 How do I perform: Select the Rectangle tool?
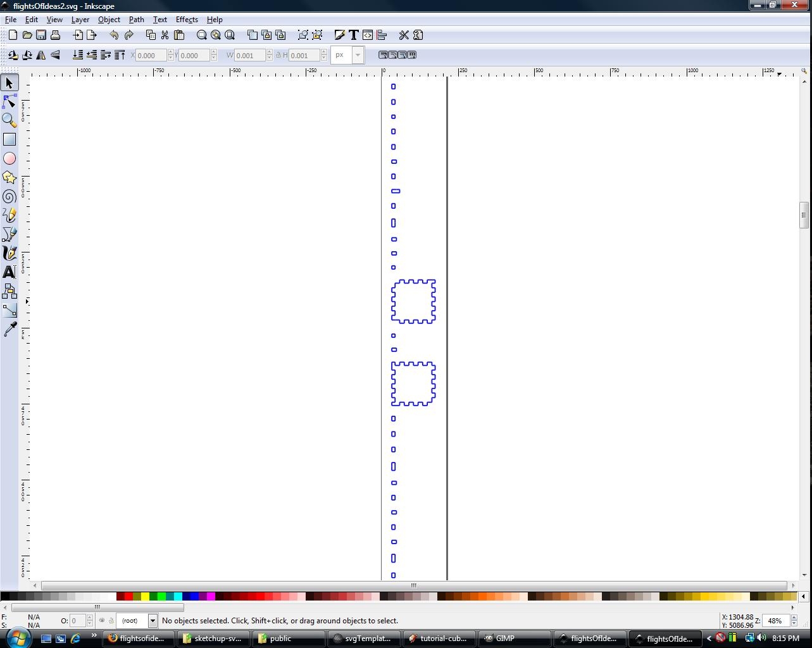pos(9,139)
